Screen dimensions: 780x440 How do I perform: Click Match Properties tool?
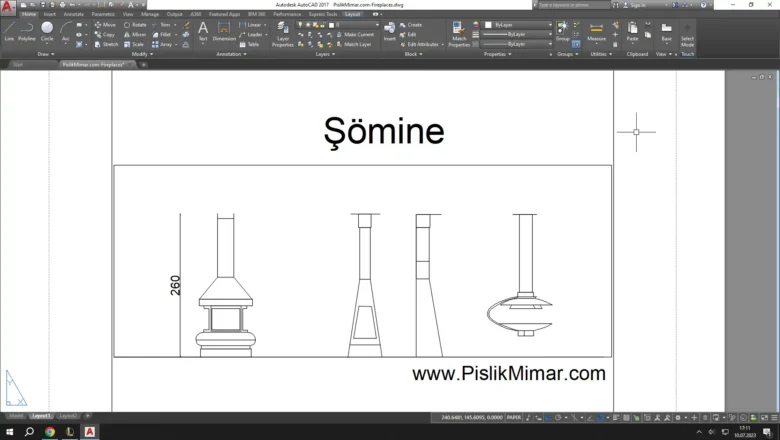(459, 34)
